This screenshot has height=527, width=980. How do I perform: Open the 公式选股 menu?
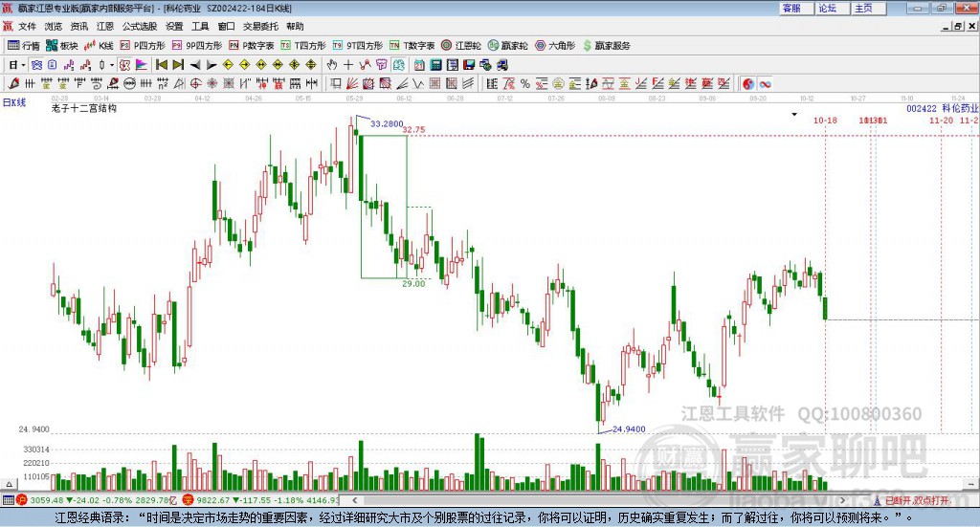coord(140,26)
